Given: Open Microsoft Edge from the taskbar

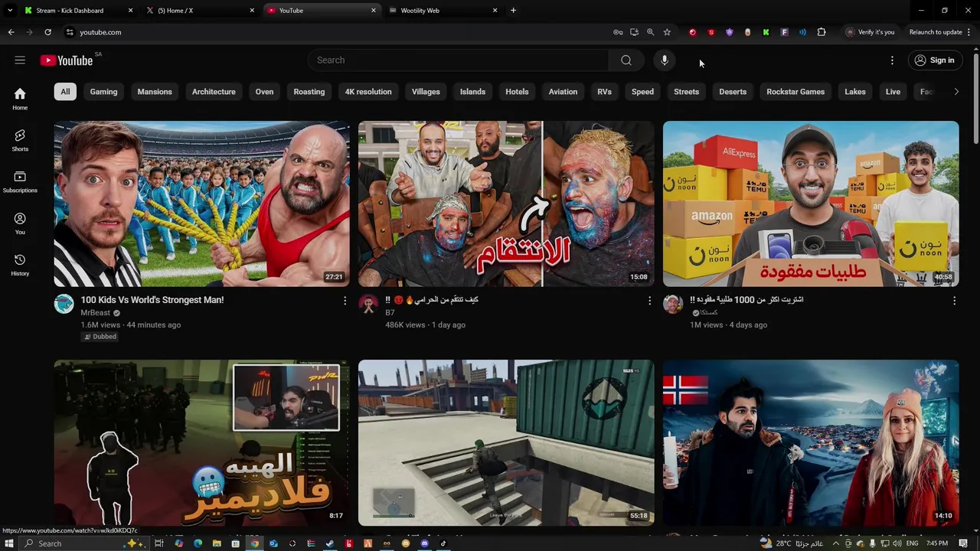Looking at the screenshot, I should [198, 543].
